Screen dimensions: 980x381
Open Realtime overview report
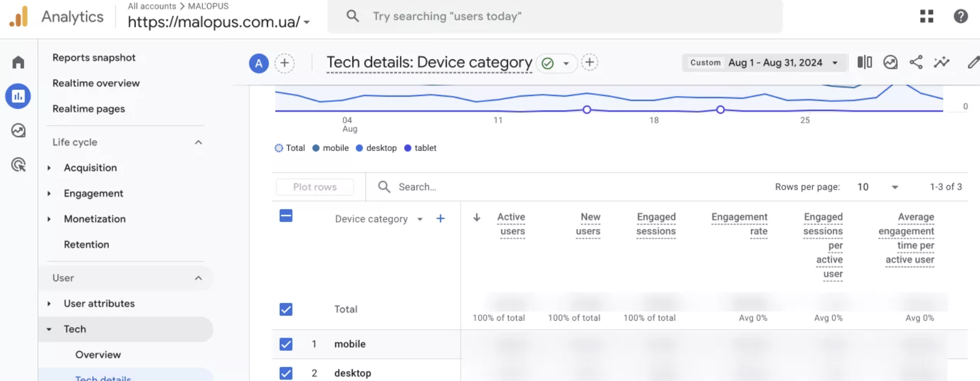pos(96,83)
